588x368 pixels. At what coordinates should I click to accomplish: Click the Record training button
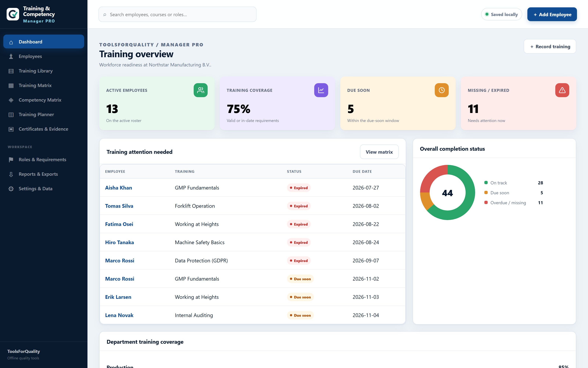550,47
